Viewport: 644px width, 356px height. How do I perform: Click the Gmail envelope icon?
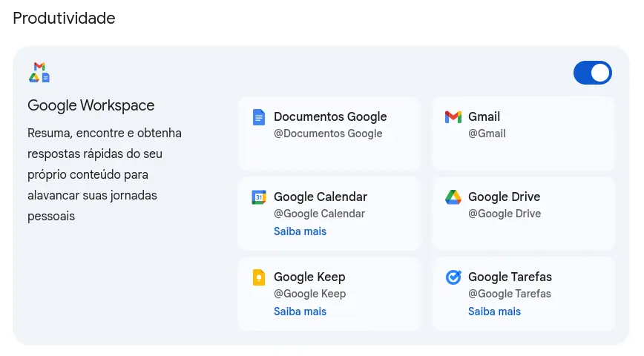click(453, 117)
